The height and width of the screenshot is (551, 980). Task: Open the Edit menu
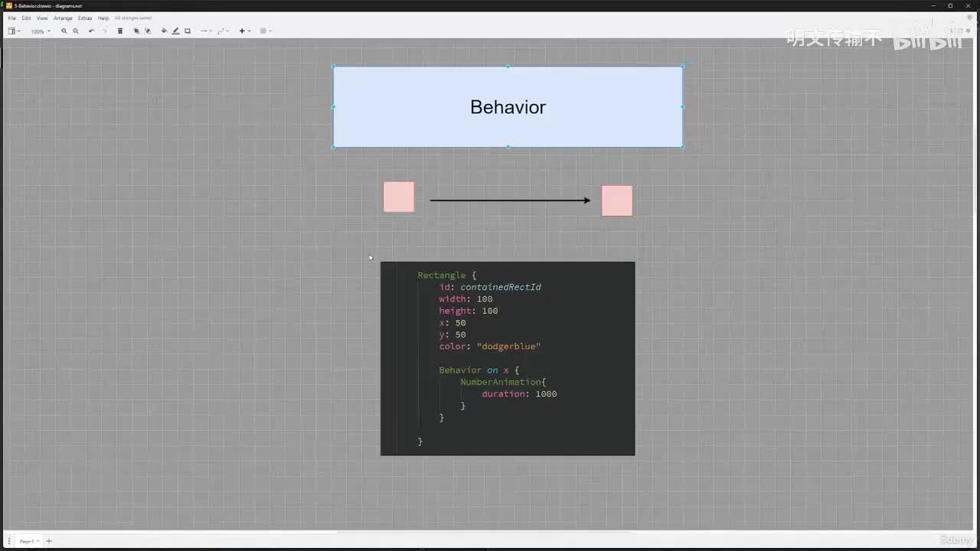tap(26, 18)
